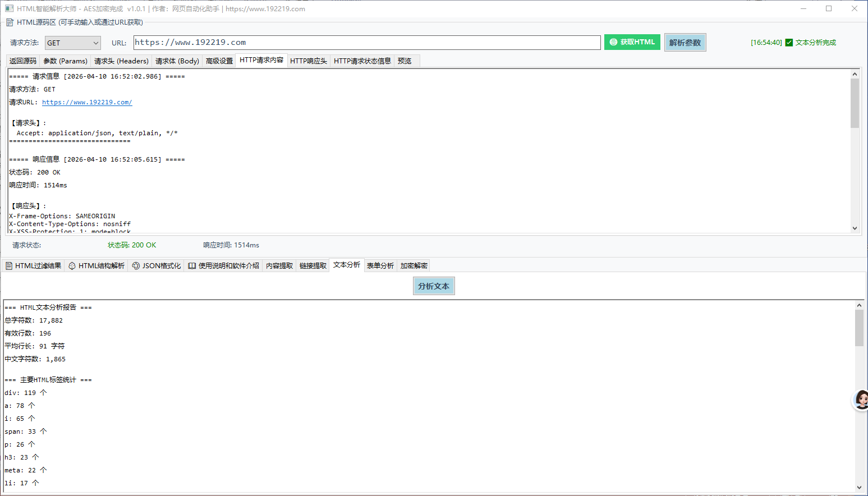Click the floating assistant avatar icon
Image resolution: width=868 pixels, height=496 pixels.
pyautogui.click(x=861, y=400)
